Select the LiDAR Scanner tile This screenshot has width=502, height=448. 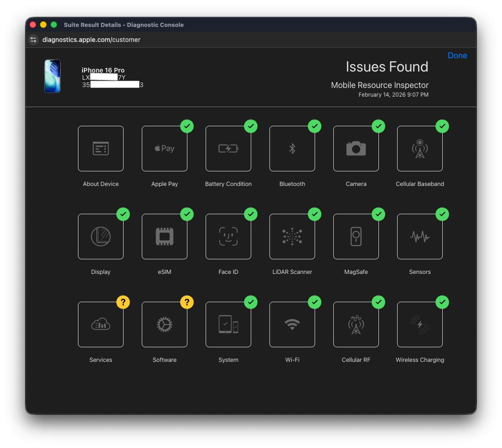point(292,237)
